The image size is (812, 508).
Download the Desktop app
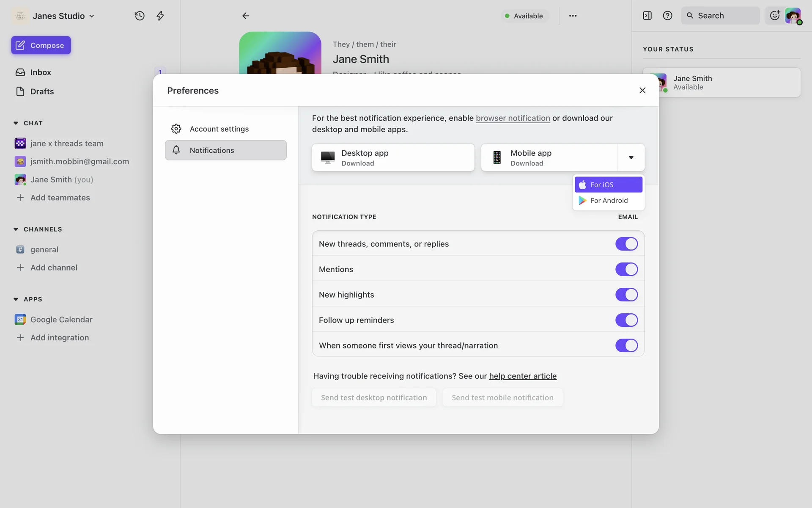coord(393,157)
